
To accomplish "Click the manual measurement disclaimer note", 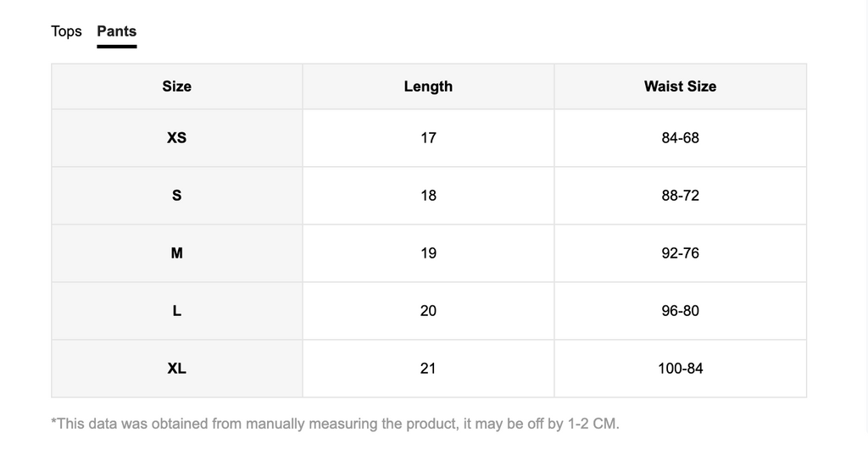I will 335,424.
